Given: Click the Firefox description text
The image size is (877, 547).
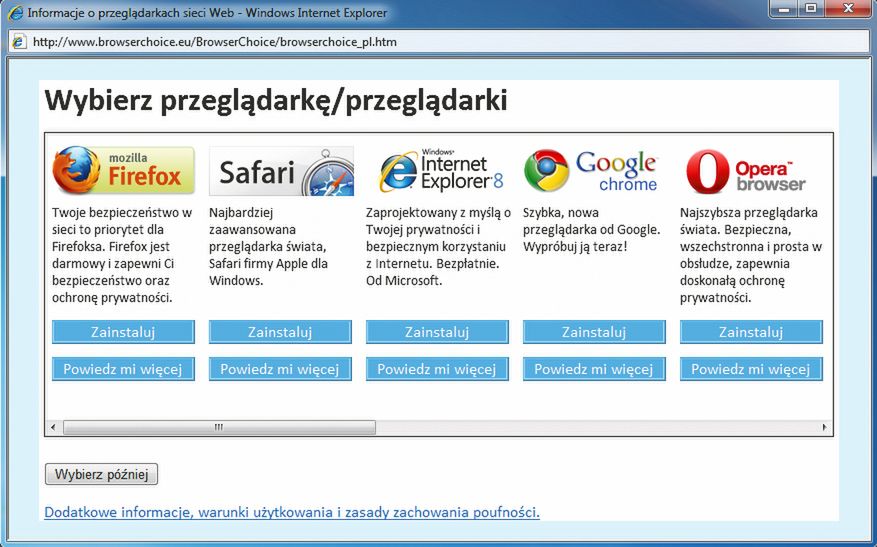Looking at the screenshot, I should [x=122, y=255].
